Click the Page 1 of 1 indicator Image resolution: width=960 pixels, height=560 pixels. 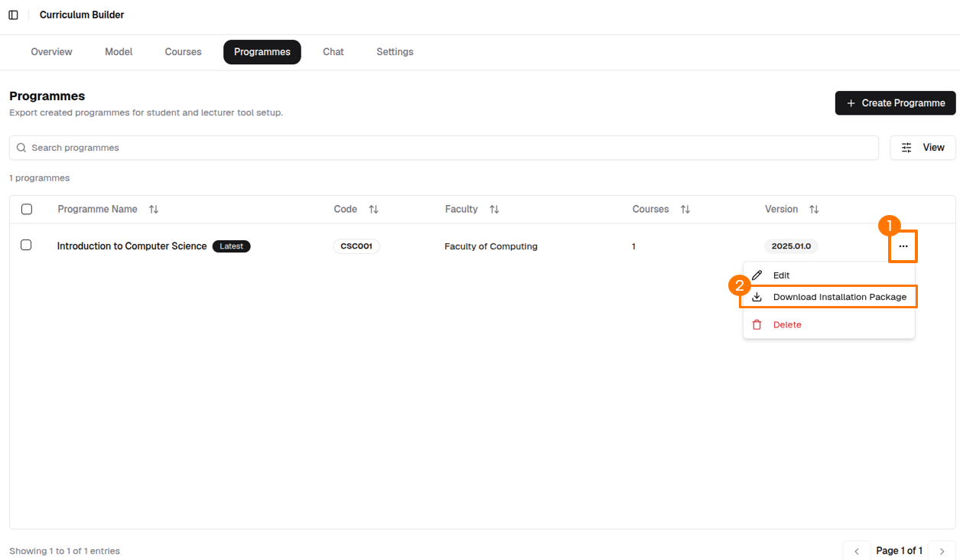coord(900,551)
